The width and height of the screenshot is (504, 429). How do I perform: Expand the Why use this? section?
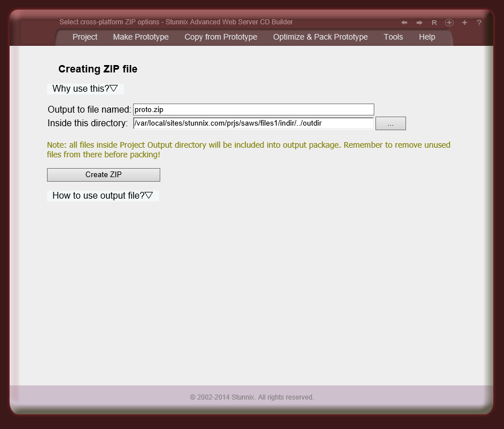(85, 88)
